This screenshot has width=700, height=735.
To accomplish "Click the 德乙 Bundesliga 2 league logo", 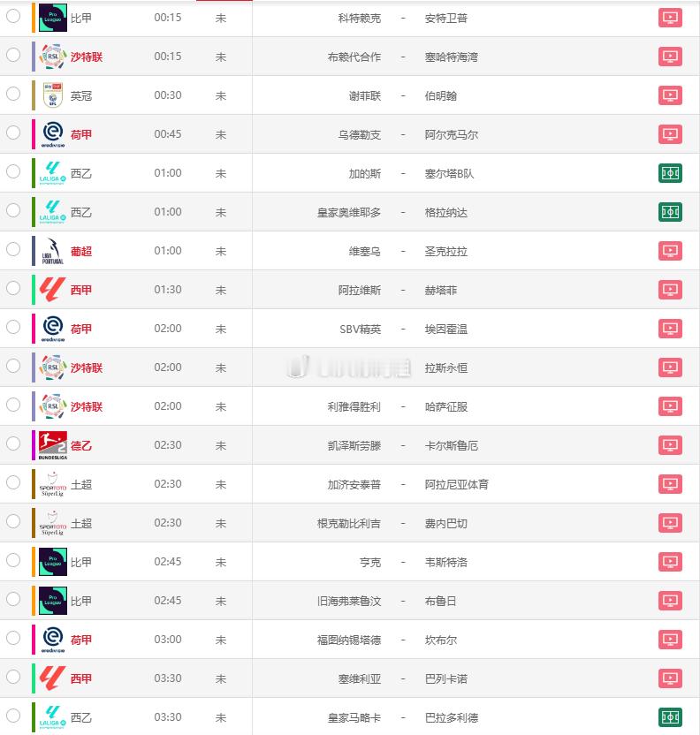I will (x=53, y=445).
